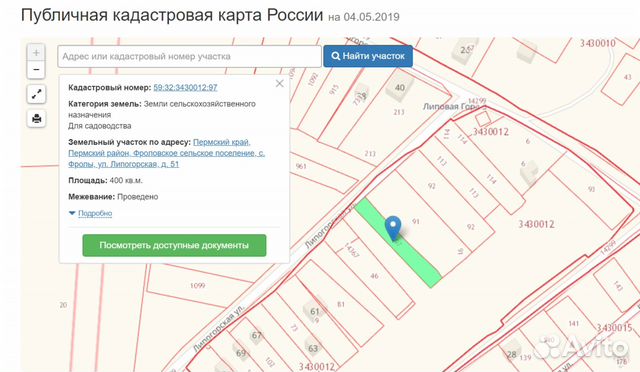Image resolution: width=640 pixels, height=372 pixels.
Task: Select building 63 on the map
Action: tap(313, 348)
